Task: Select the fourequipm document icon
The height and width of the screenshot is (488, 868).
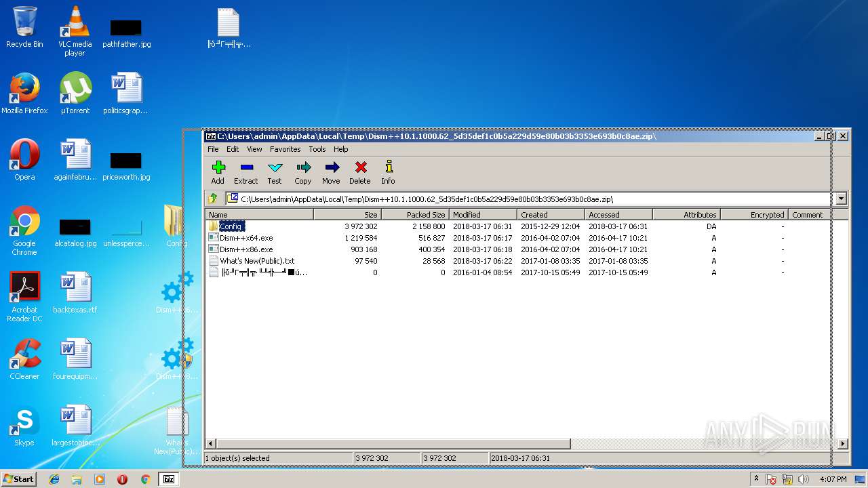Action: tap(75, 359)
